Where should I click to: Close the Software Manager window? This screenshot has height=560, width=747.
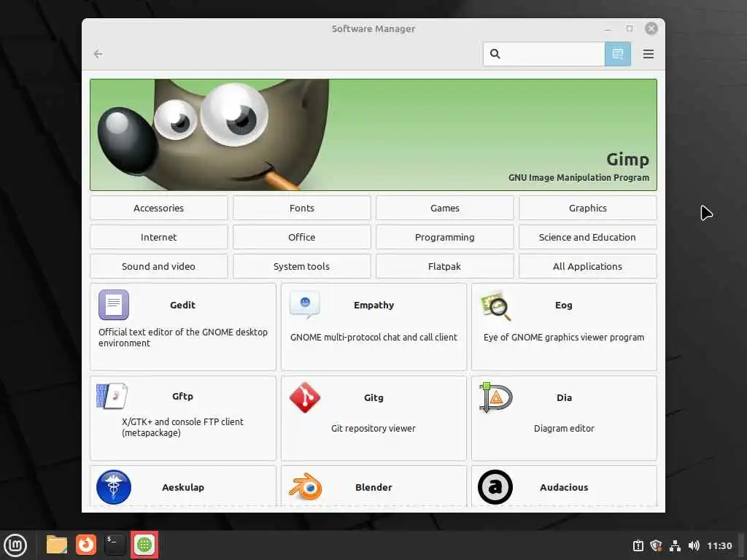(651, 28)
